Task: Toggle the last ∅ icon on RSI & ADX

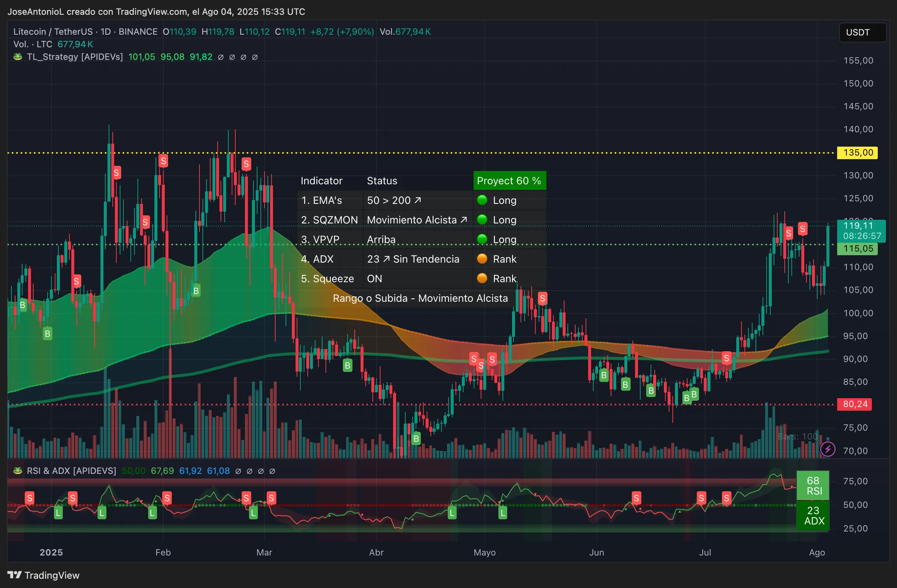Action: coord(273,471)
